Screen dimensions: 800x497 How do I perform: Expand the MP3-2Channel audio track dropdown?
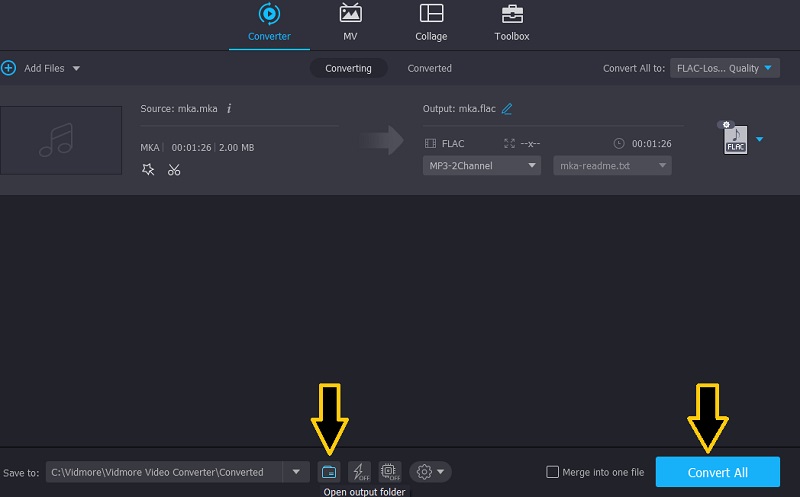pyautogui.click(x=482, y=166)
